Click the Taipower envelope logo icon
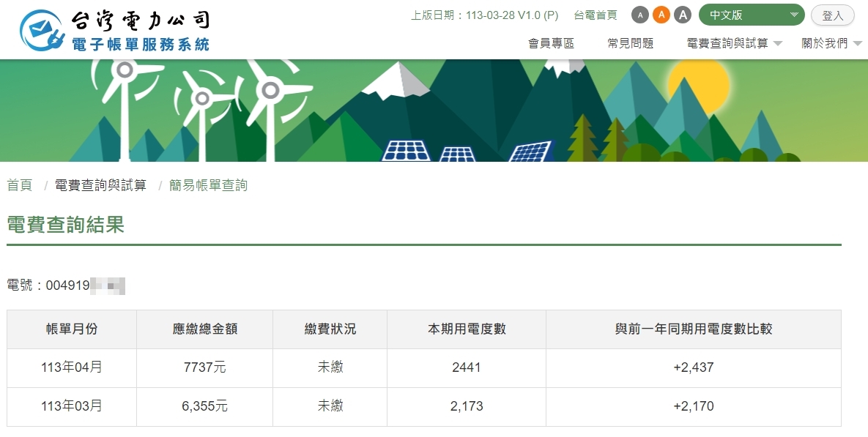This screenshot has height=437, width=868. click(x=42, y=30)
